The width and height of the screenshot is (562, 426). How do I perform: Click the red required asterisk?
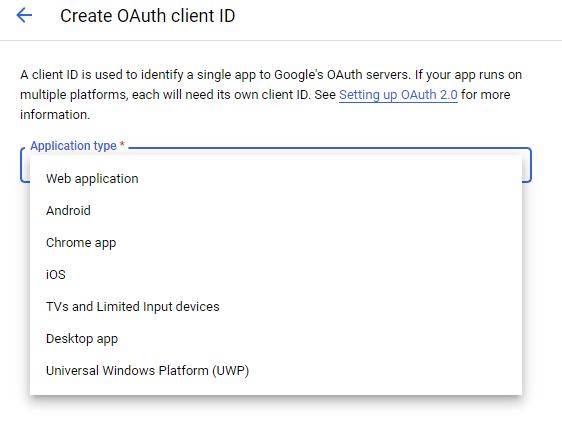coord(122,144)
